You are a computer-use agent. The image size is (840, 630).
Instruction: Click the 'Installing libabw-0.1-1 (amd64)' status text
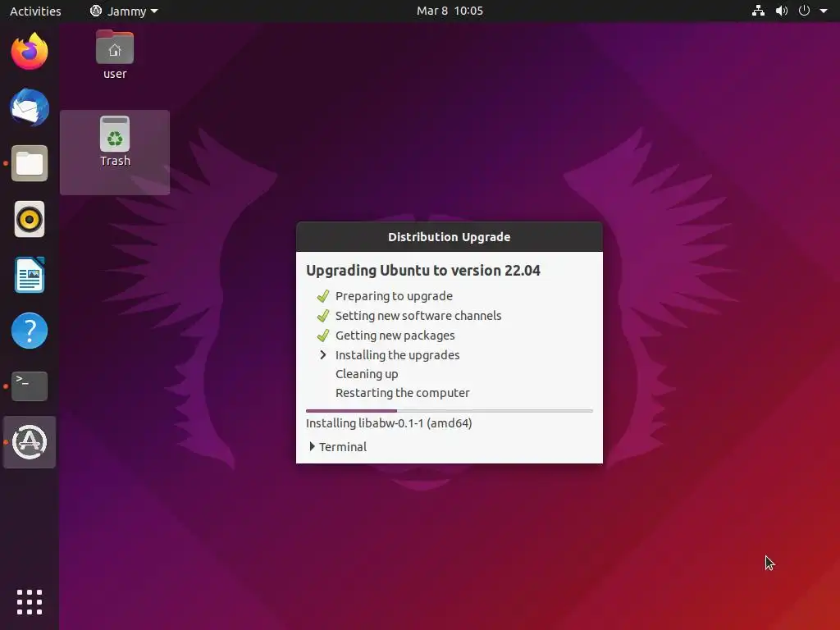[x=389, y=423]
